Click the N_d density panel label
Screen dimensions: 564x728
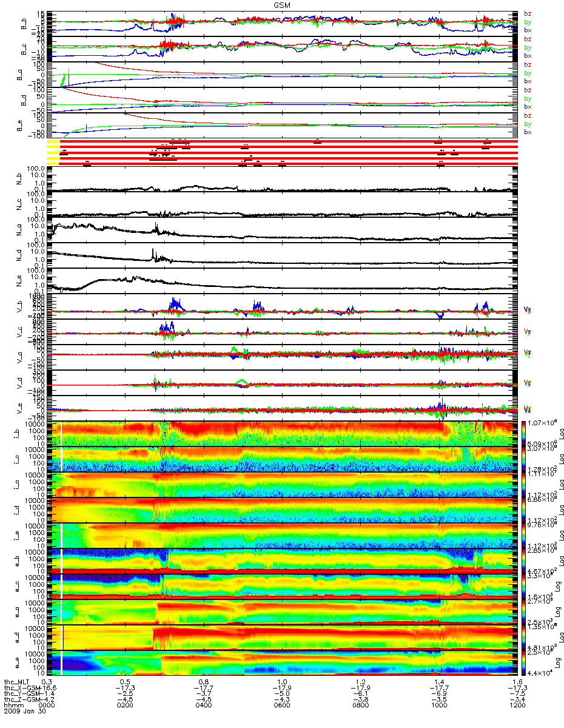coord(18,257)
